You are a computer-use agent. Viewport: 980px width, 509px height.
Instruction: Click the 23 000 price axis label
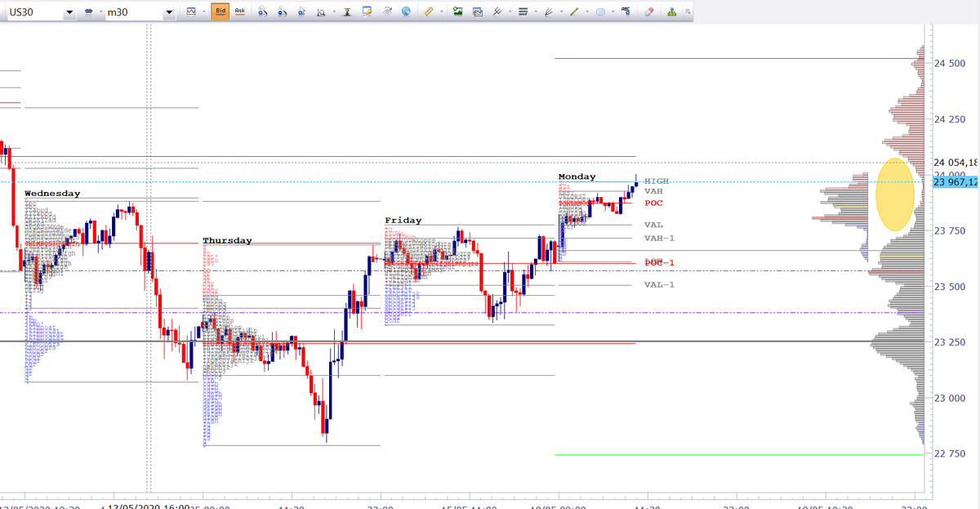click(949, 398)
